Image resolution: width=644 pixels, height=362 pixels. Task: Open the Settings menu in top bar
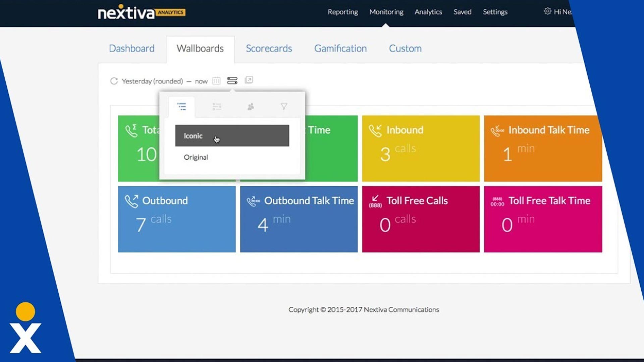[x=495, y=12]
